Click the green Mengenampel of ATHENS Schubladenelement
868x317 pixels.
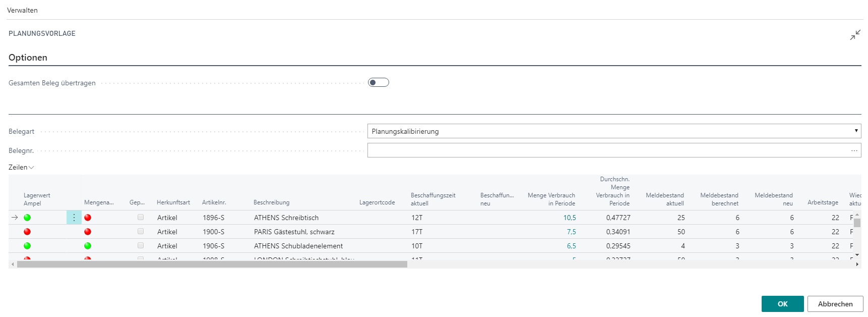click(88, 246)
